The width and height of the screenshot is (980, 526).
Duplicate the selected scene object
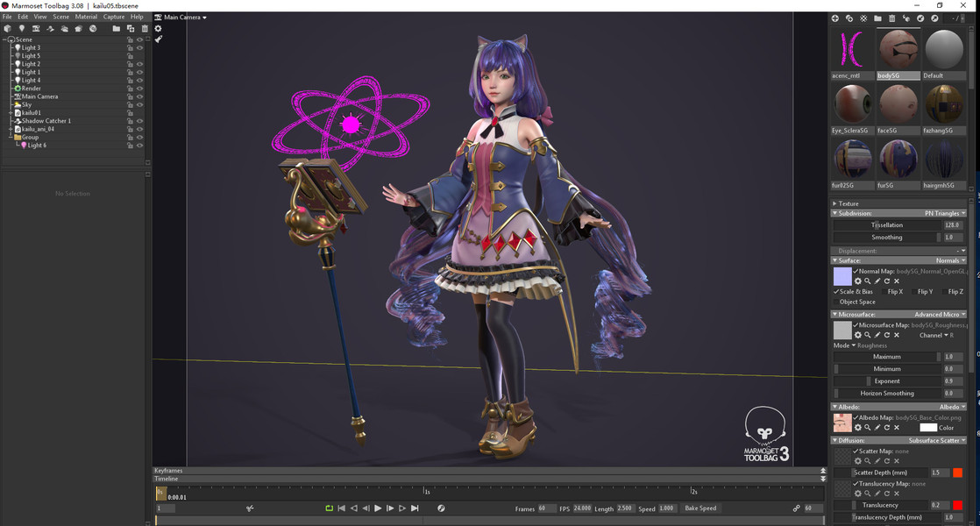click(x=131, y=29)
